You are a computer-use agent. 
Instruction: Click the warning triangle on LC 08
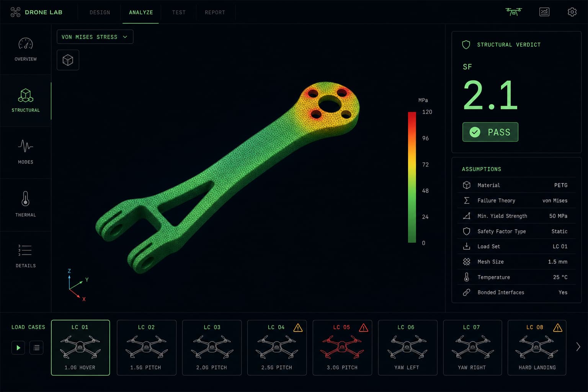557,327
